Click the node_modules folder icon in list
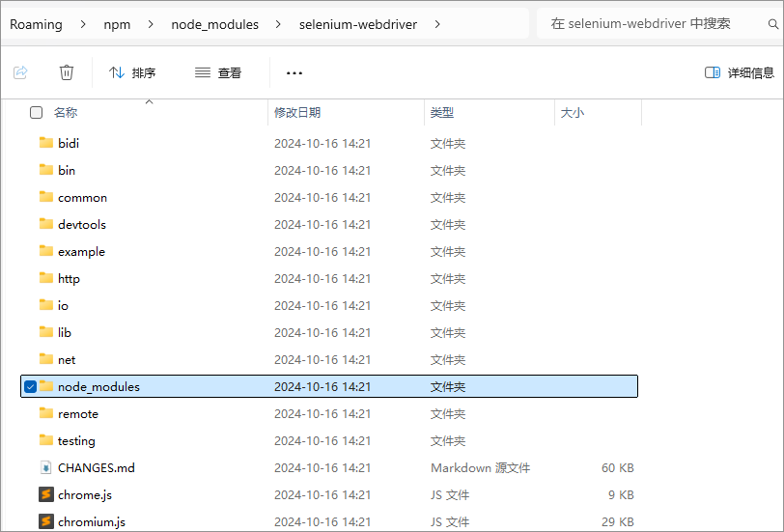Image resolution: width=784 pixels, height=532 pixels. 46,386
